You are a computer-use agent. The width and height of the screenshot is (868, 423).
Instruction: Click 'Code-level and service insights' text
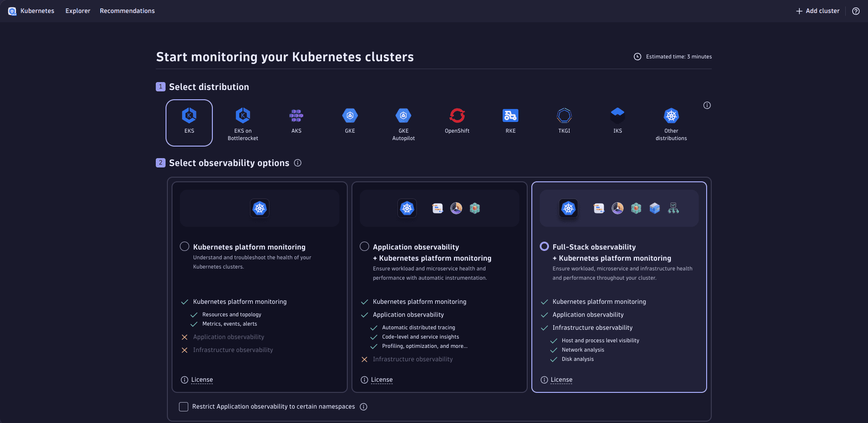pos(421,337)
